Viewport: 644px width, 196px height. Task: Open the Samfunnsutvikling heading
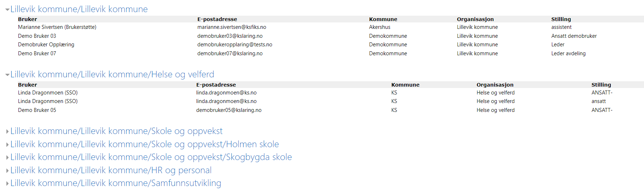[116, 183]
